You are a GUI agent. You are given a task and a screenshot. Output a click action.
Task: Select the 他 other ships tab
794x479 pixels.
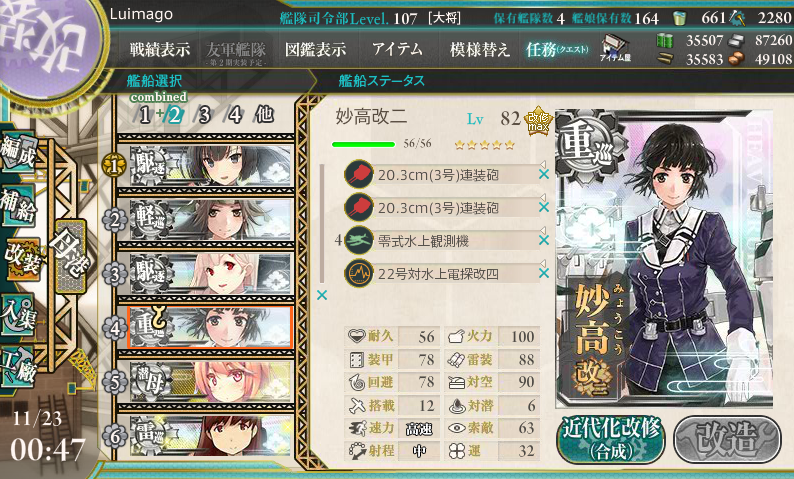tap(264, 115)
